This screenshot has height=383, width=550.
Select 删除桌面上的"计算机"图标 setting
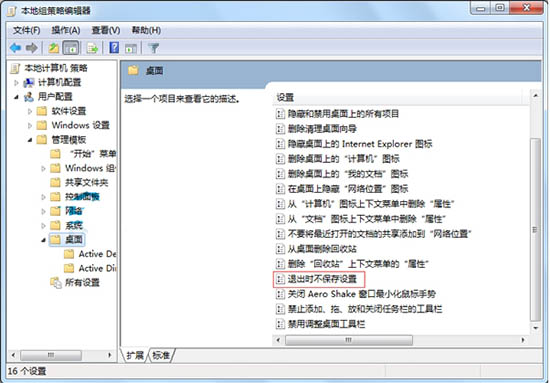[344, 159]
